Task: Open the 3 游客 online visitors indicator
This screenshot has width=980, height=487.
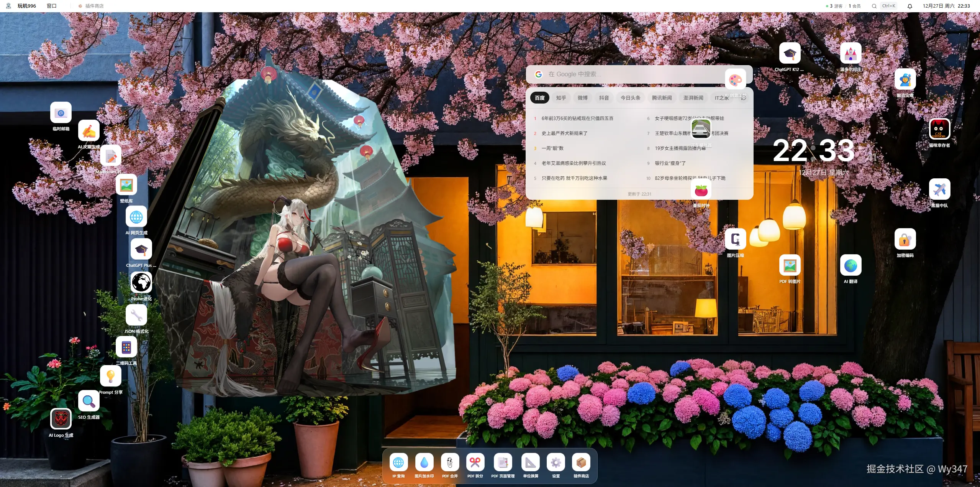Action: pos(834,6)
